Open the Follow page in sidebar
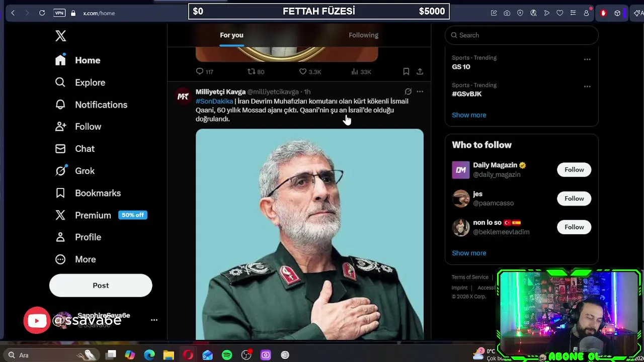Screen dimensions: 644x362 point(78,127)
